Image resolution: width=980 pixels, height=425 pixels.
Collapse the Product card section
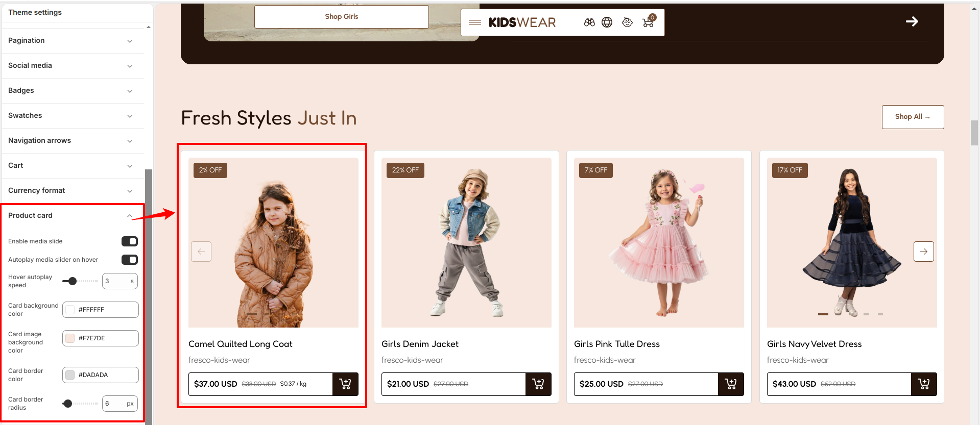(x=73, y=216)
